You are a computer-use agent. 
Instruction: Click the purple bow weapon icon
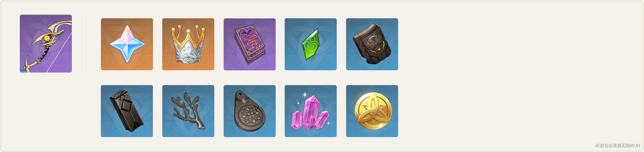tap(46, 43)
